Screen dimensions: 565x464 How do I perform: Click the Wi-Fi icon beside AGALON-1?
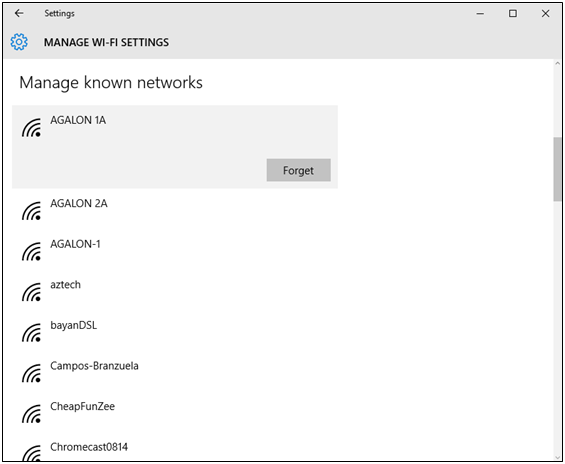tap(31, 252)
